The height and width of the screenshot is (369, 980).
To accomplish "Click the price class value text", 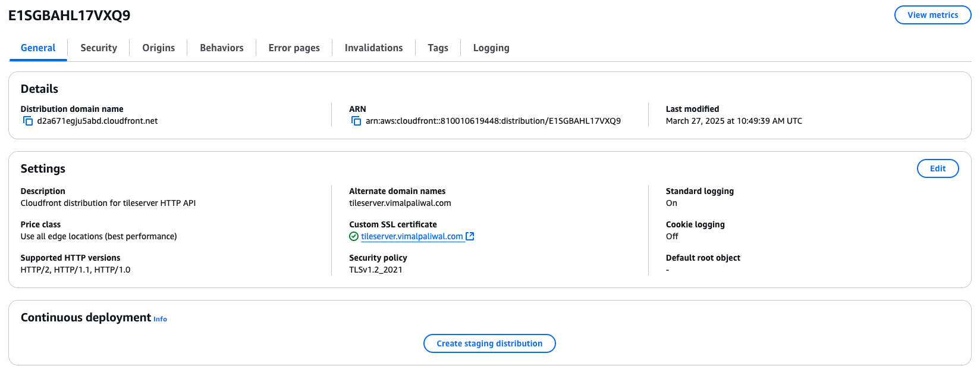I will tap(99, 236).
